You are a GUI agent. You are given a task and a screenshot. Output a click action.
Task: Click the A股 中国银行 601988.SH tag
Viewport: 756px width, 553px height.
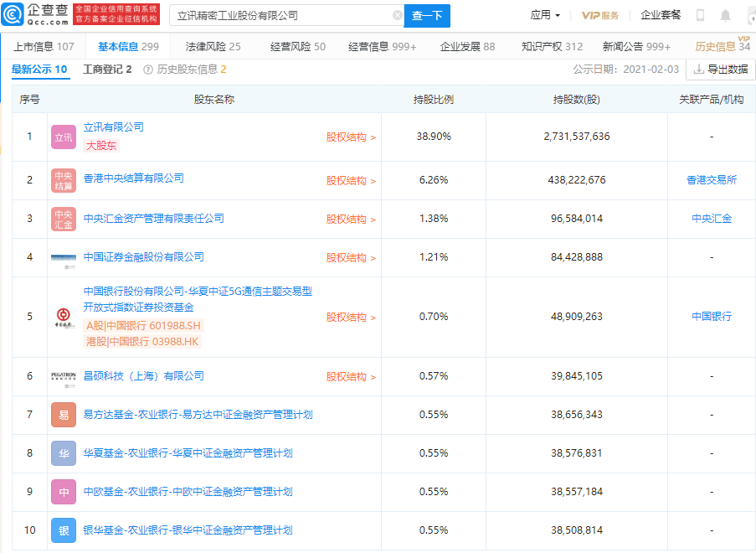tap(144, 326)
